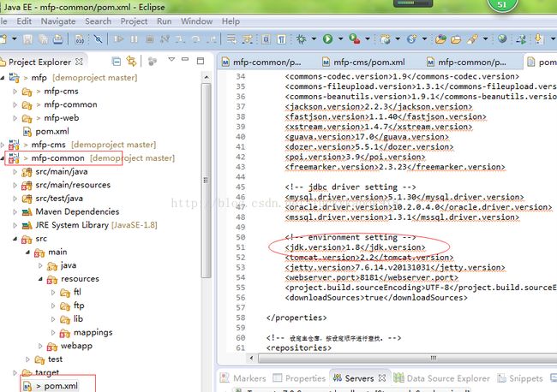Switch to the Data Source Explorer tab
Viewport: 557px width, 392px height.
click(x=441, y=378)
